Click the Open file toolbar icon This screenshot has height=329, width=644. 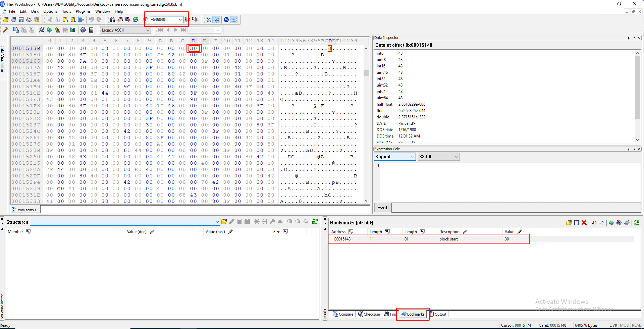pos(6,19)
